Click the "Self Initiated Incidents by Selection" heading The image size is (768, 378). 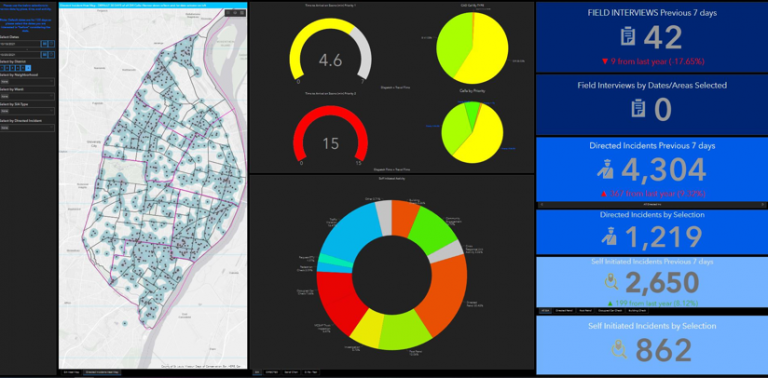pyautogui.click(x=652, y=326)
